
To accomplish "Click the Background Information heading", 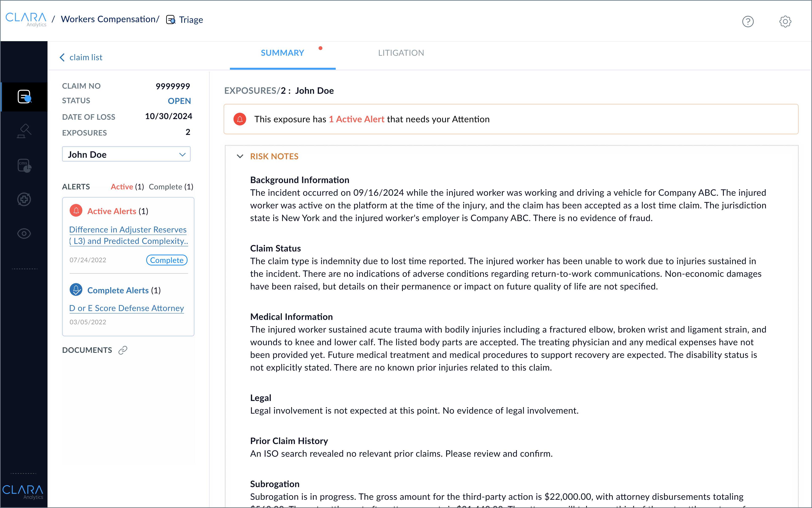I will (300, 180).
